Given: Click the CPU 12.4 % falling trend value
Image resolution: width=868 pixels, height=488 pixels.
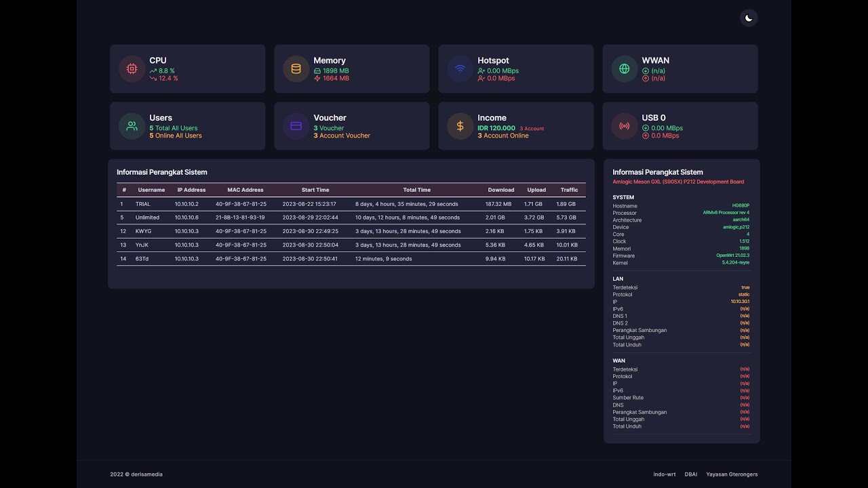Looking at the screenshot, I should [163, 79].
